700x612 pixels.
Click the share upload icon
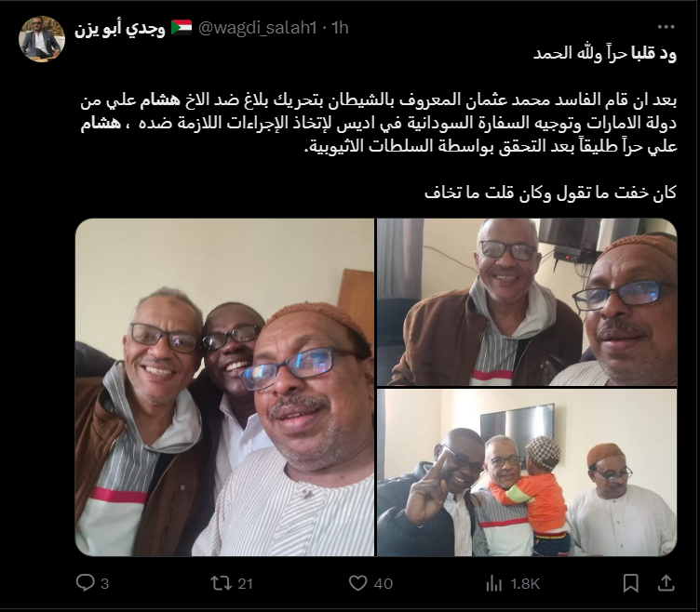[666, 582]
